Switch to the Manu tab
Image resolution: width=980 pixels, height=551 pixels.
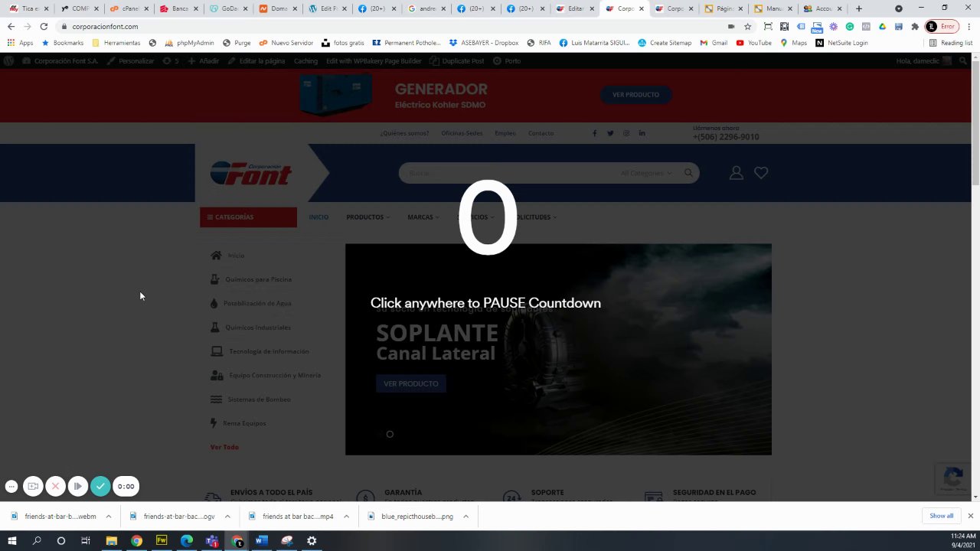point(773,8)
